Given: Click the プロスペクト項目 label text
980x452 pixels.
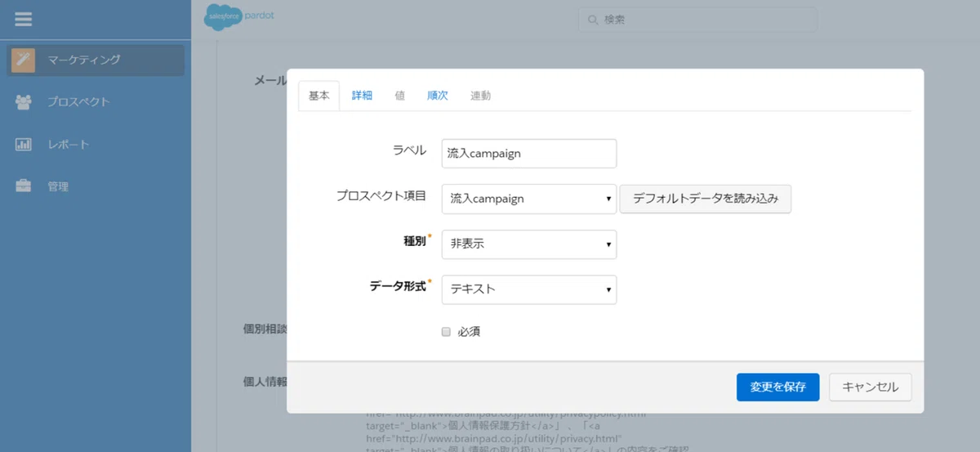Looking at the screenshot, I should pos(381,195).
